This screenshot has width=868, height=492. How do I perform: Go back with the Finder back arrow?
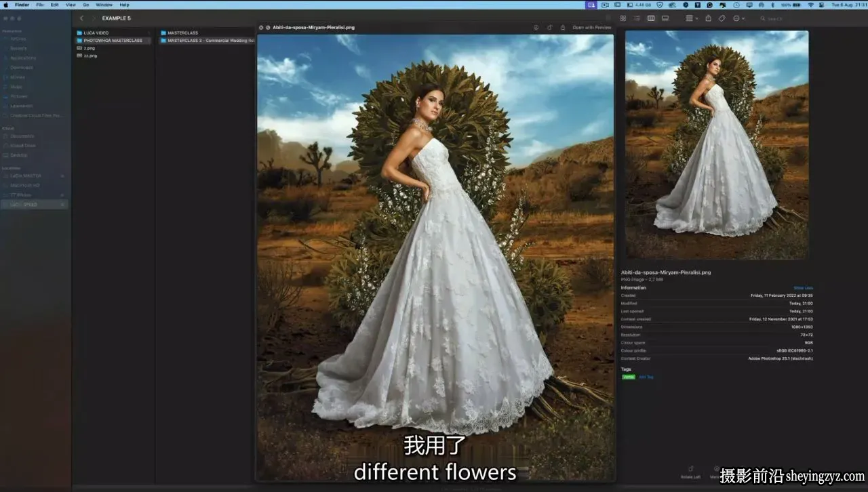pyautogui.click(x=82, y=18)
